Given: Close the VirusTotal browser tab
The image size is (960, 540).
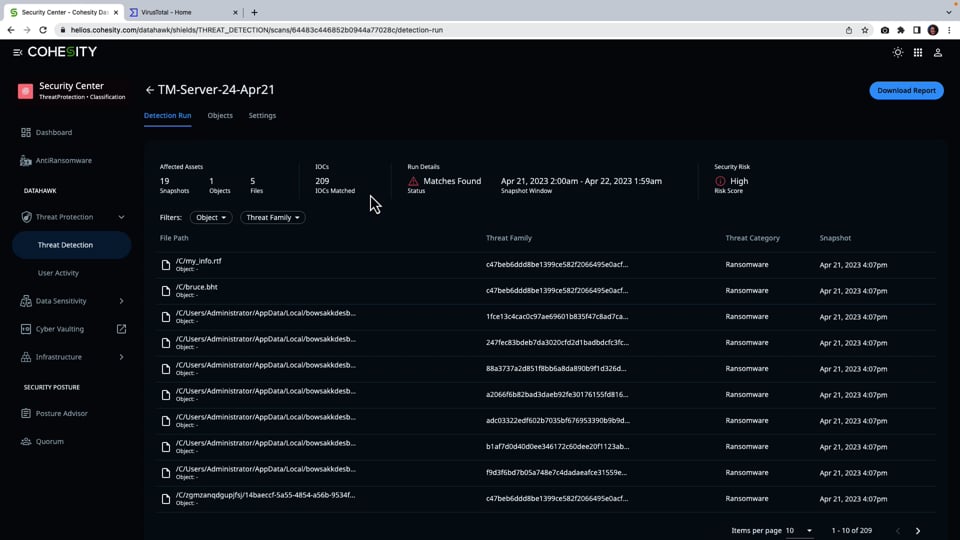Looking at the screenshot, I should coord(235,12).
